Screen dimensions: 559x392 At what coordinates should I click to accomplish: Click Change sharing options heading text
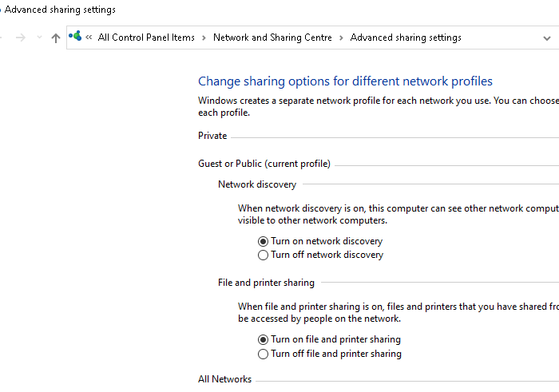[345, 81]
